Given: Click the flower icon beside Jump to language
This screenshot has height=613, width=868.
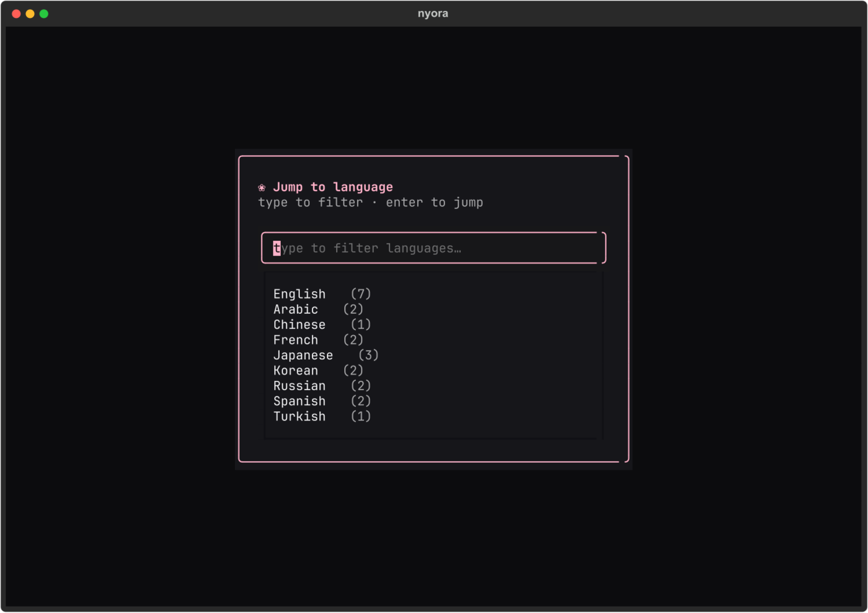Looking at the screenshot, I should pyautogui.click(x=262, y=187).
